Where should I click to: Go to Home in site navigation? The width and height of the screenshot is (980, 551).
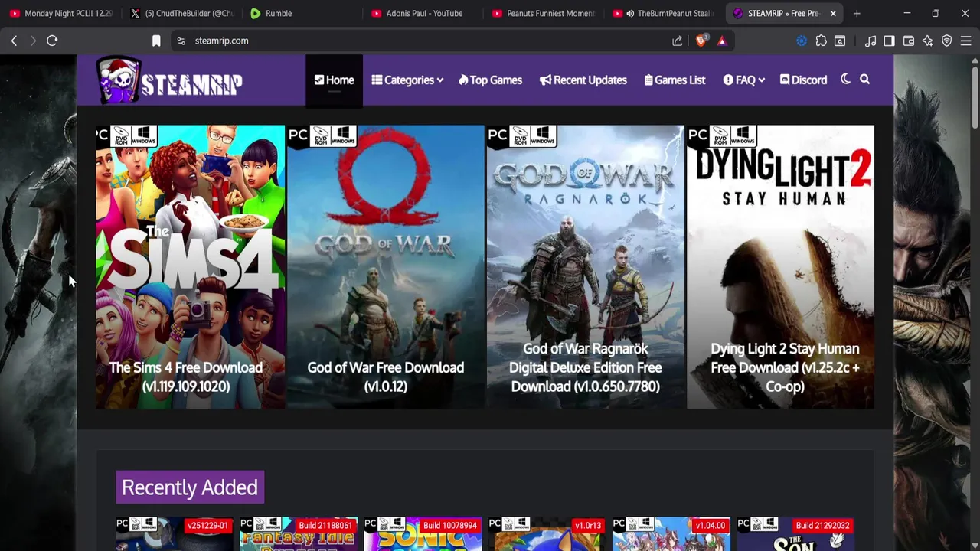tap(334, 80)
